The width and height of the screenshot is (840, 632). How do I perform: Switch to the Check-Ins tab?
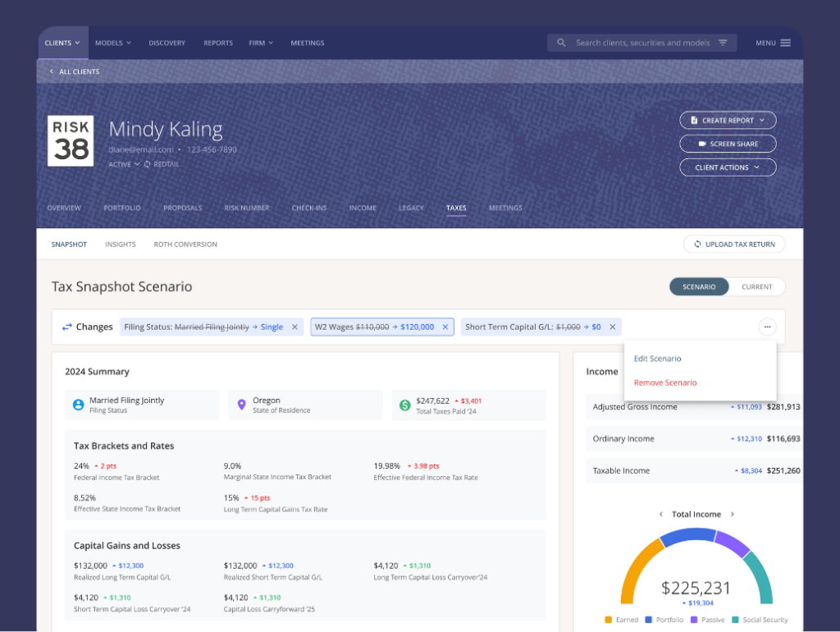click(309, 208)
